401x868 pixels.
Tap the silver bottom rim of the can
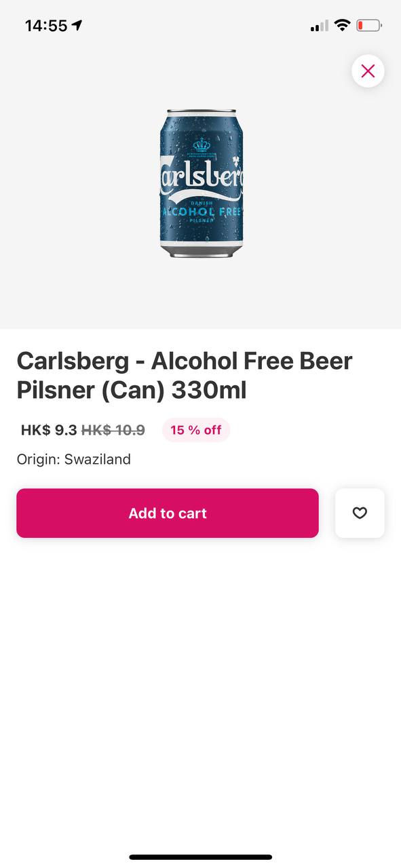coord(201,251)
